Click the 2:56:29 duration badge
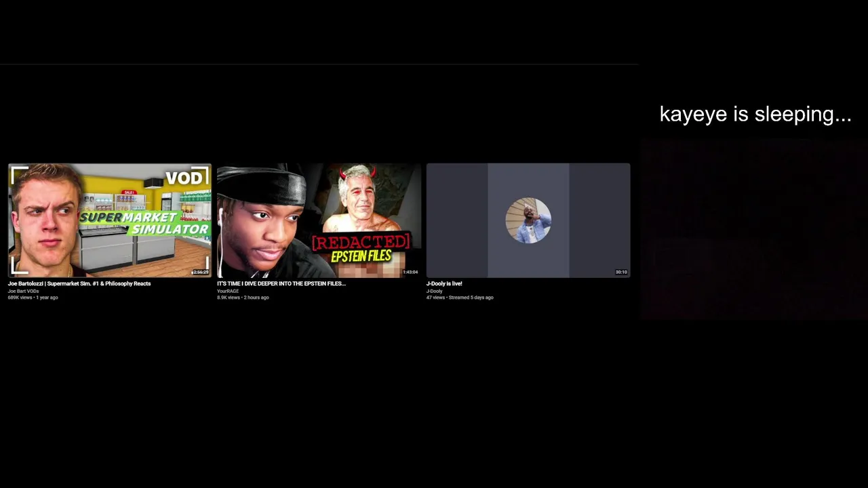 [200, 272]
